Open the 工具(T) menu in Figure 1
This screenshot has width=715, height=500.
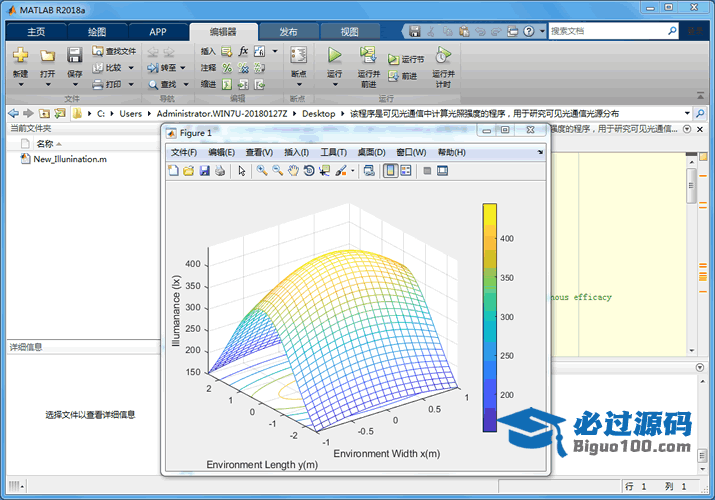(x=333, y=152)
